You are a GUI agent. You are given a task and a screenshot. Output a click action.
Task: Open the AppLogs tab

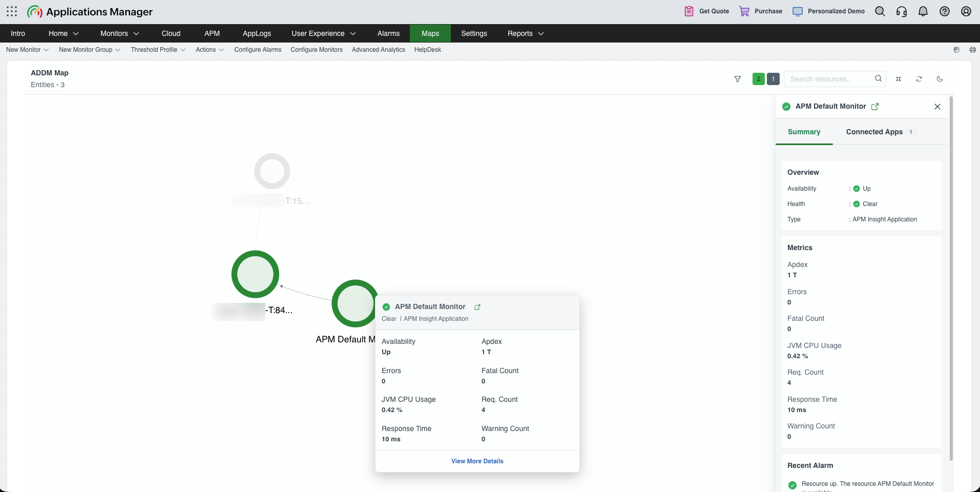tap(257, 33)
